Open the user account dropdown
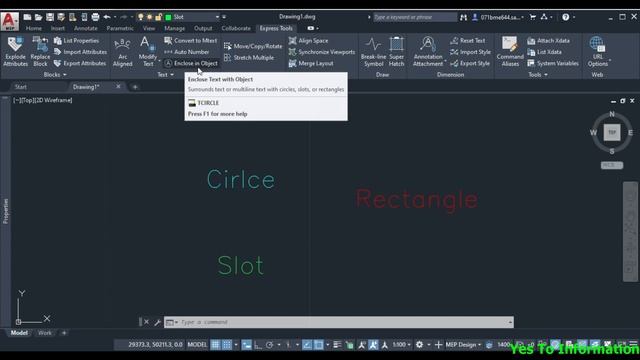 click(x=498, y=17)
